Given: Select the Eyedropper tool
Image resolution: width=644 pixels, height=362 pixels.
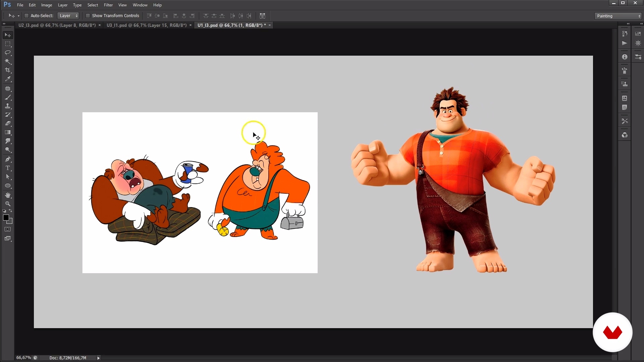Looking at the screenshot, I should [8, 79].
